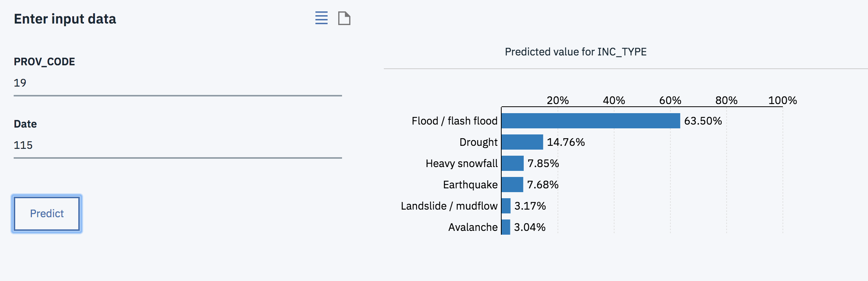This screenshot has height=281, width=868.
Task: Click the Avalanche prediction bar
Action: 506,227
